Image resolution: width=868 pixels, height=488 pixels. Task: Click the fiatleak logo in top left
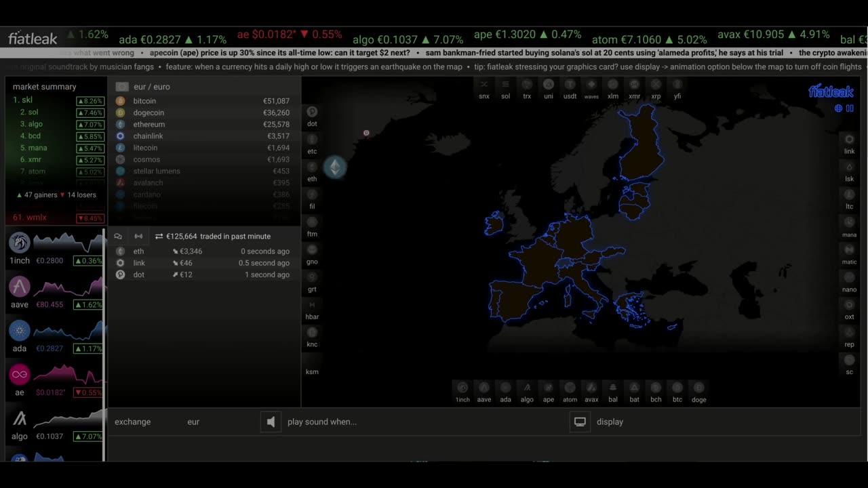coord(33,39)
